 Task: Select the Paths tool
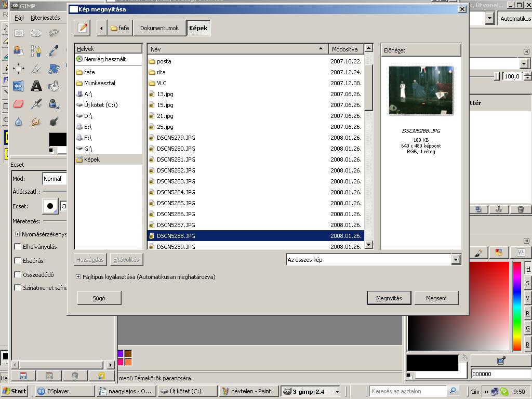click(36, 51)
